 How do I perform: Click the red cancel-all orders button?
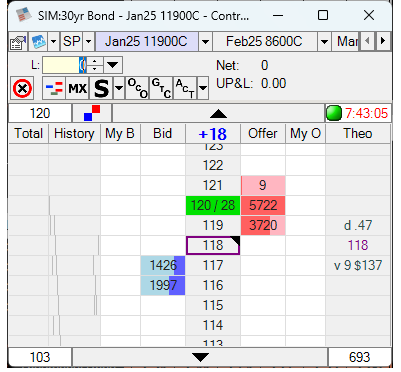(x=22, y=88)
